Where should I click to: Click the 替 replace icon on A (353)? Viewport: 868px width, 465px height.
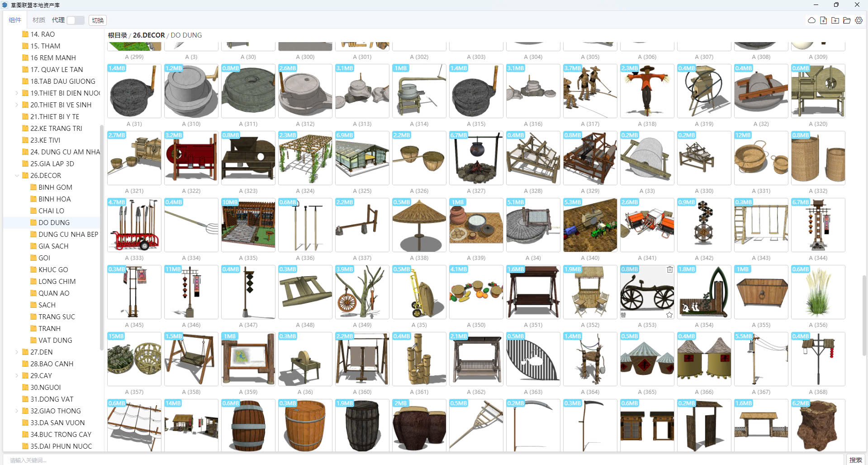tap(623, 315)
